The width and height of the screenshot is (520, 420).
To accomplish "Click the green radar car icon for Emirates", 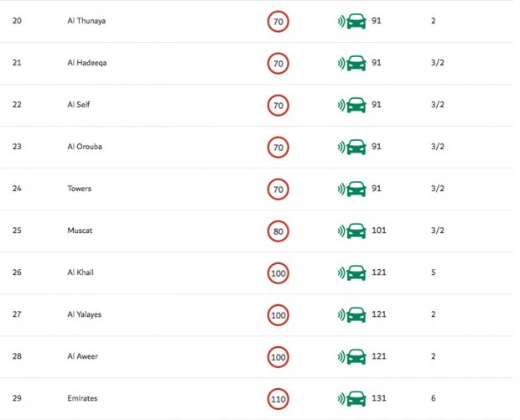I will tap(352, 398).
